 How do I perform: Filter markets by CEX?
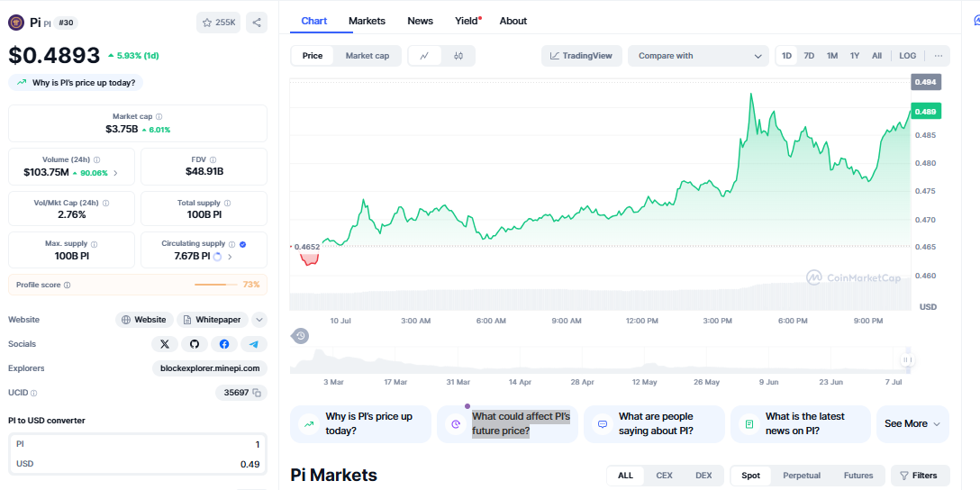point(665,476)
